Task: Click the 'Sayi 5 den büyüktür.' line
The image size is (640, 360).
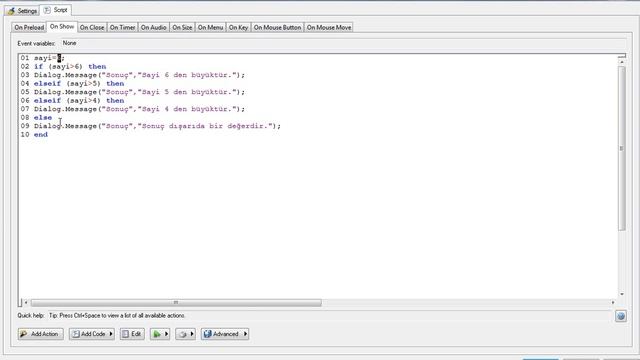Action: coord(140,92)
